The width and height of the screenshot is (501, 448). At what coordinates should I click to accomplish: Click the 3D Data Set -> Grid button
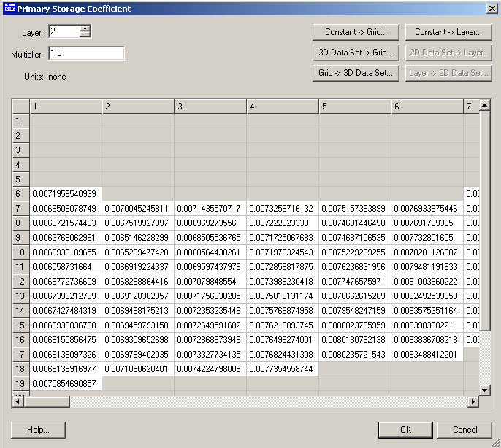coord(356,53)
